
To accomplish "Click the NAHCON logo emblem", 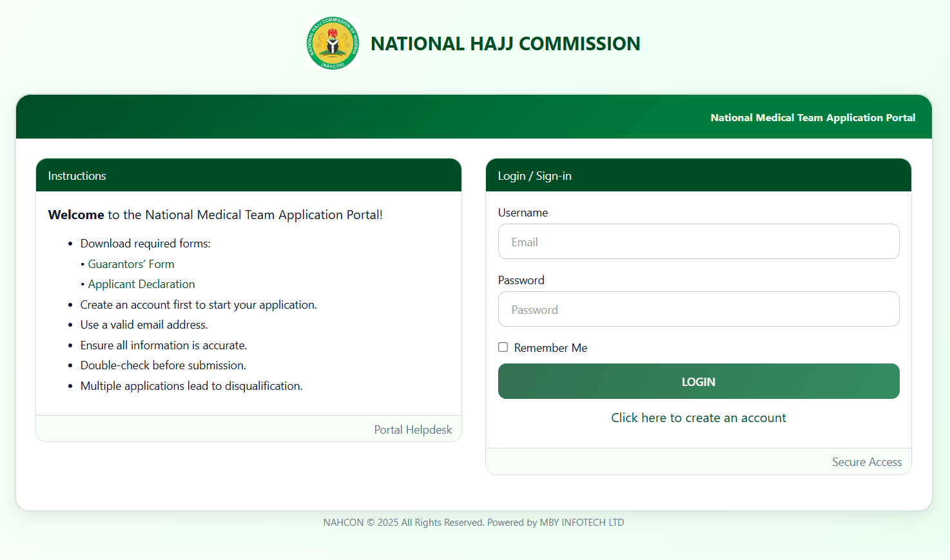I will tap(333, 43).
